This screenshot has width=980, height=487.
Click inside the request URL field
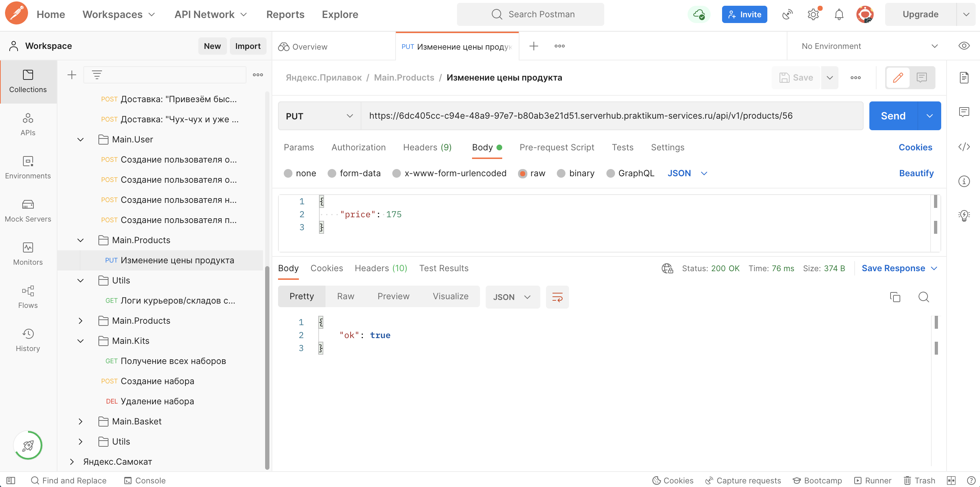pos(571,116)
